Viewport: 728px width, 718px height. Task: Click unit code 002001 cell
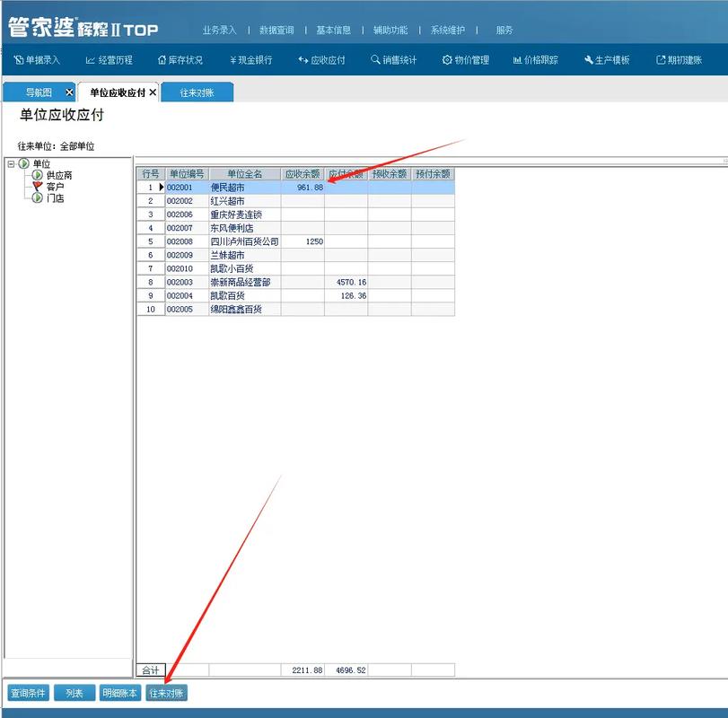(x=187, y=188)
